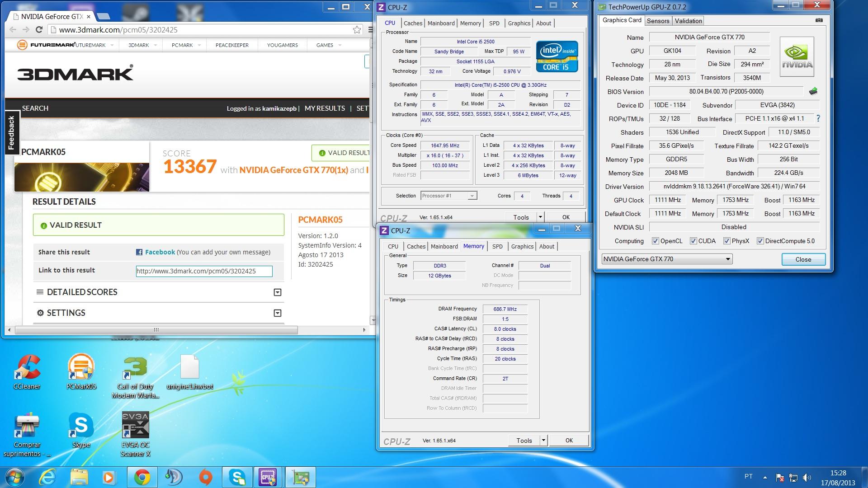This screenshot has width=868, height=488.
Task: Expand the 3DMARK nav dropdown arrow
Action: pos(155,45)
